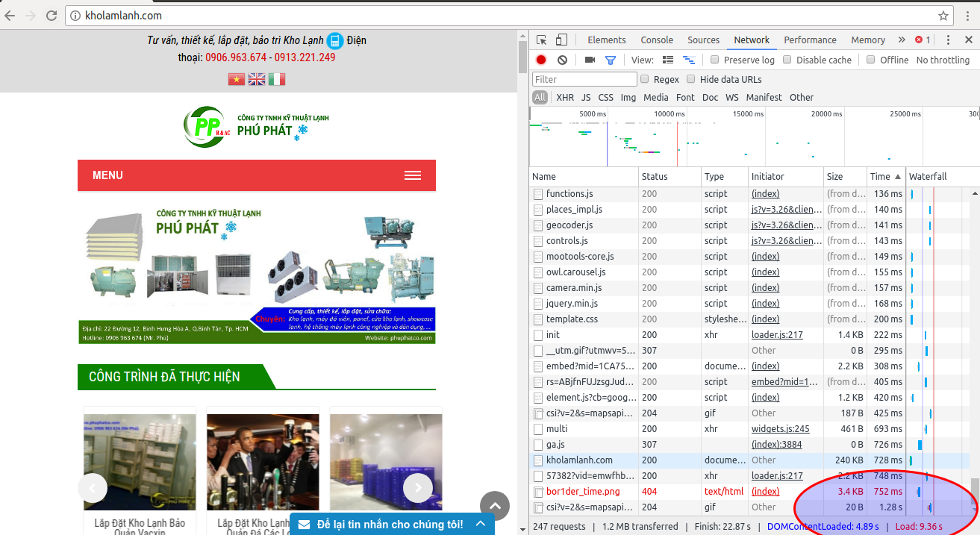Click the Phú Phát company logo
Image resolution: width=980 pixels, height=535 pixels.
click(257, 126)
